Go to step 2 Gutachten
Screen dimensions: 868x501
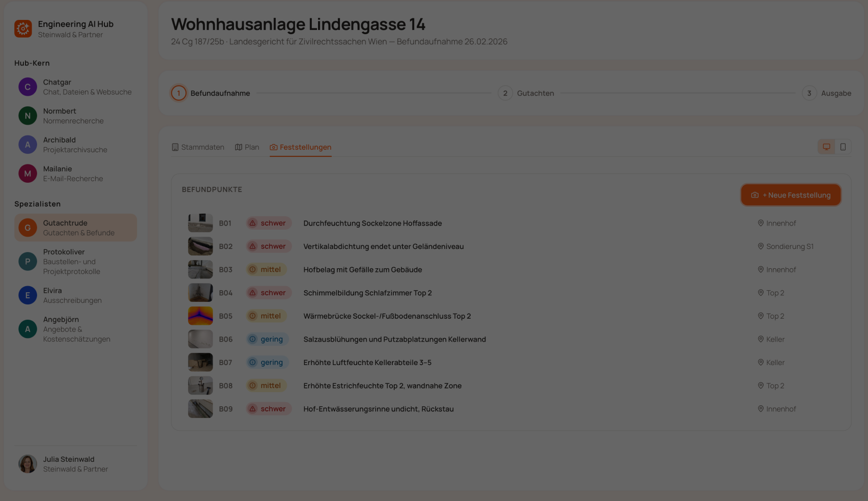[526, 93]
